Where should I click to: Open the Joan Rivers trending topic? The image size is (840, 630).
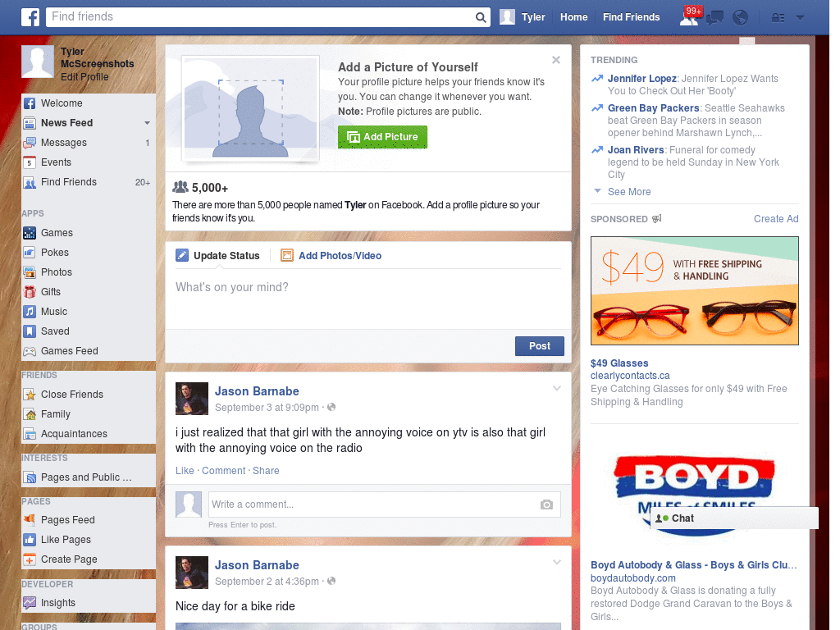coord(636,150)
